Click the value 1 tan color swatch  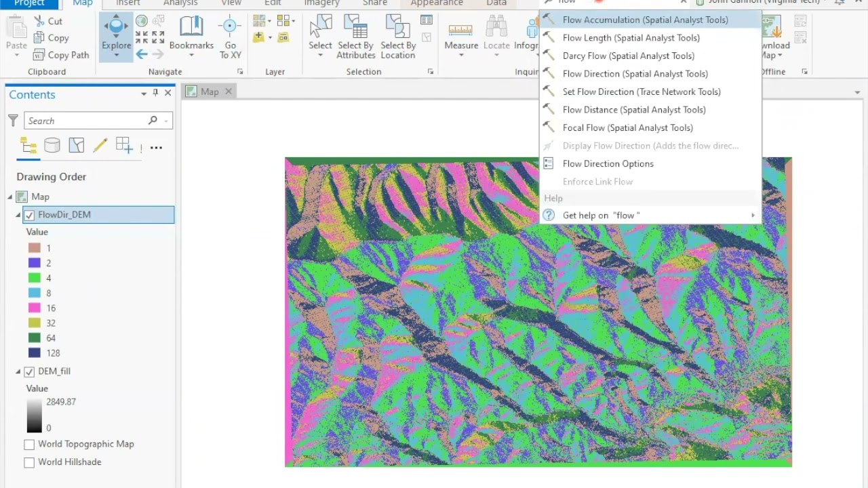tap(34, 248)
